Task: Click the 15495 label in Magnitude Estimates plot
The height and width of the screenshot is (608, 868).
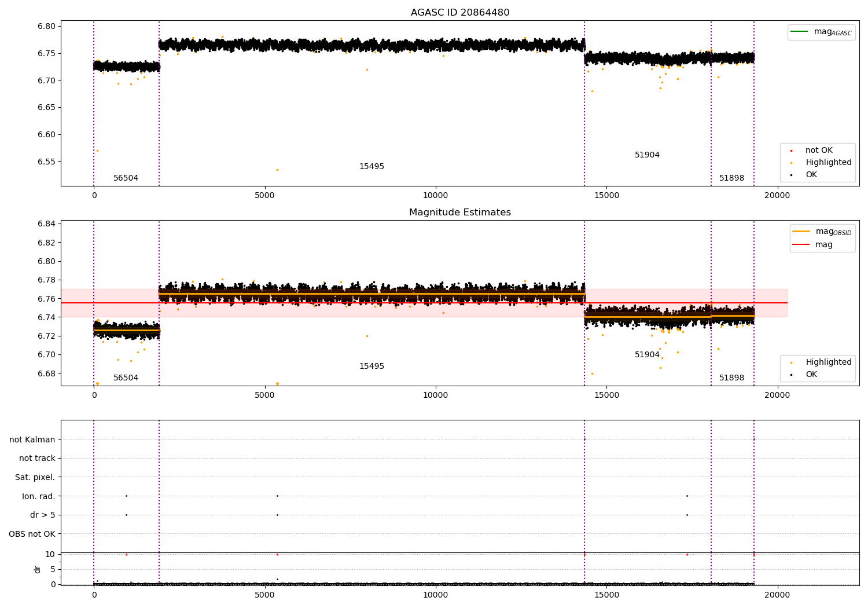Action: (x=372, y=367)
